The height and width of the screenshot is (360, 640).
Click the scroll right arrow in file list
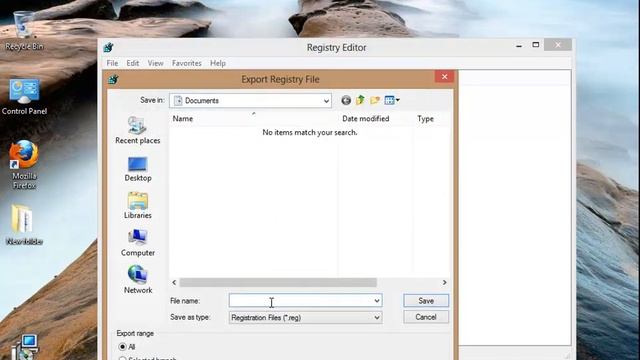tap(444, 282)
